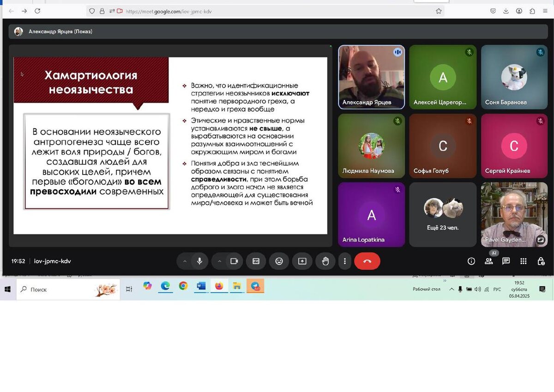This screenshot has height=392, width=554.
Task: Open the activities grid icon
Action: coord(523,261)
